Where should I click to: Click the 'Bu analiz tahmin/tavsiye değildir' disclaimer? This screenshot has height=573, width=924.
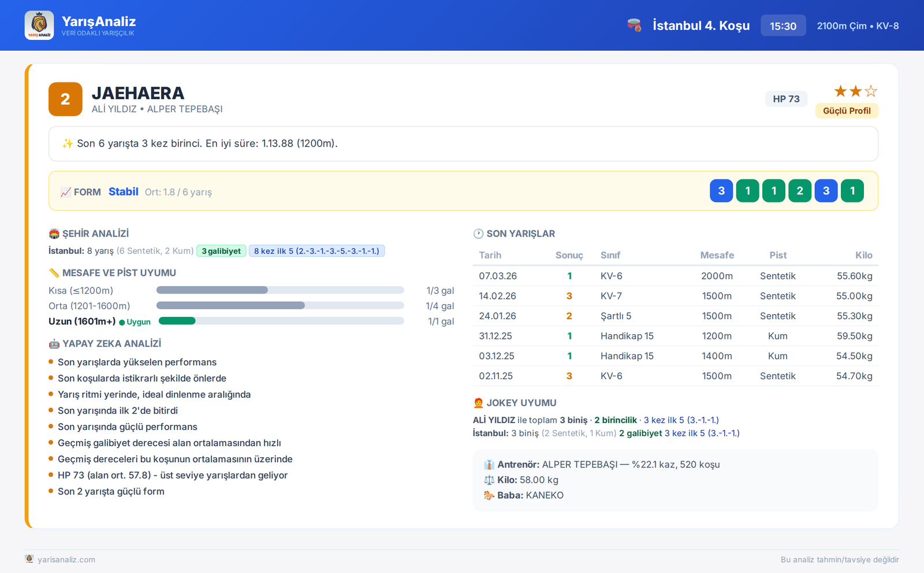click(840, 560)
